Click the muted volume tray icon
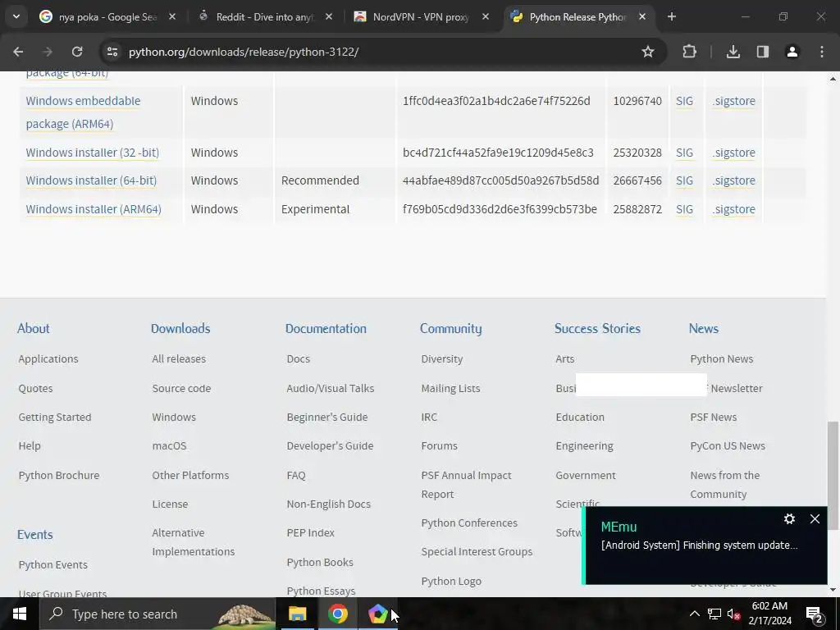 [733, 614]
